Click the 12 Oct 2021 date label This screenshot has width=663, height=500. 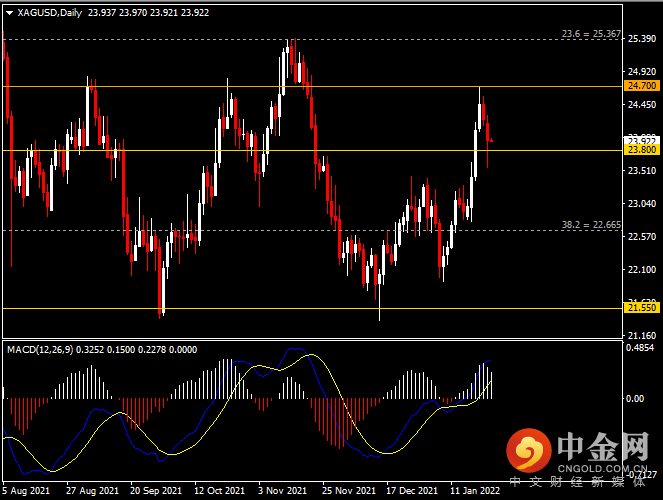pos(219,491)
